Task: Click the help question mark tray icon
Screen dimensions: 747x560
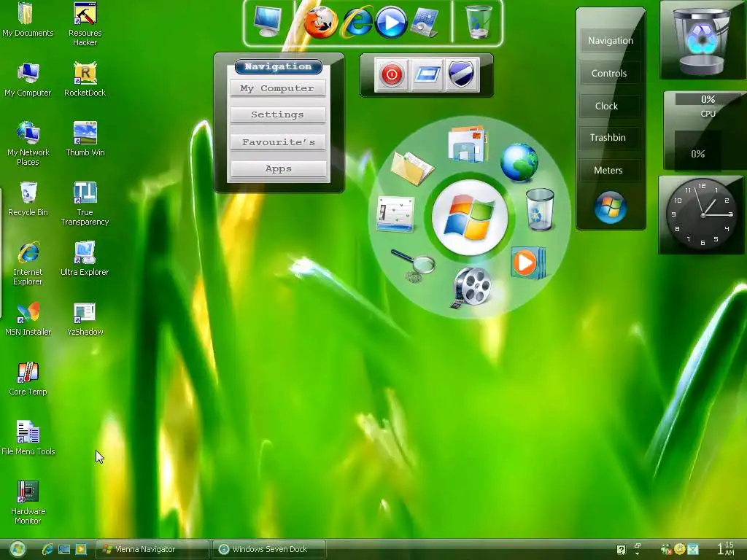Action: (622, 550)
